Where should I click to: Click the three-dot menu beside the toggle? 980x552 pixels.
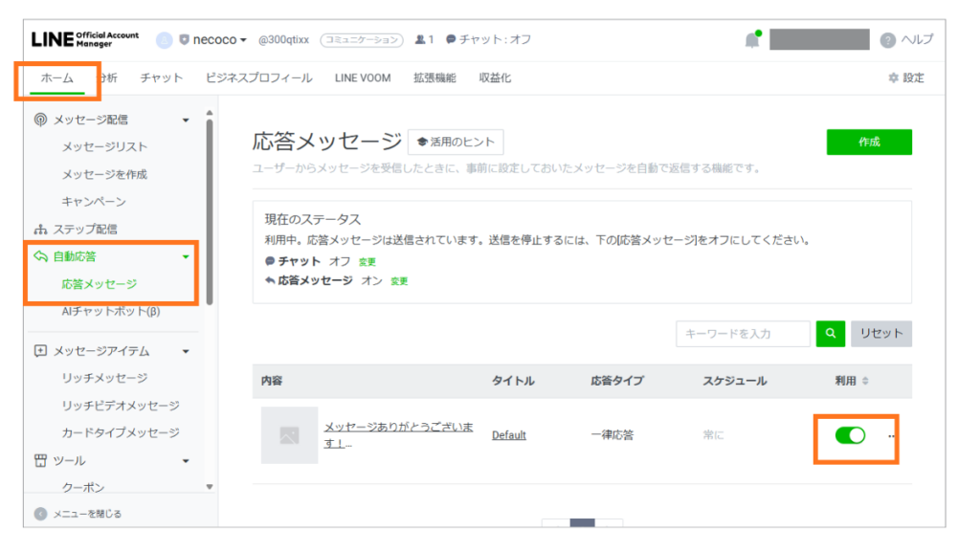[x=892, y=436]
